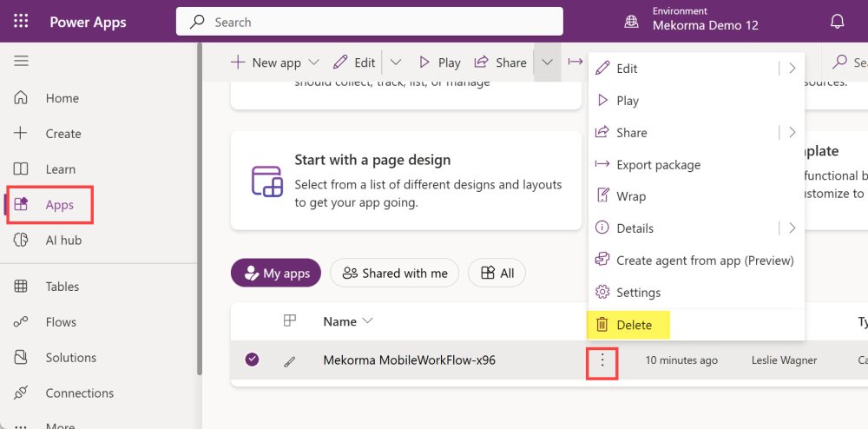Select the Shared with me filter tab

394,273
